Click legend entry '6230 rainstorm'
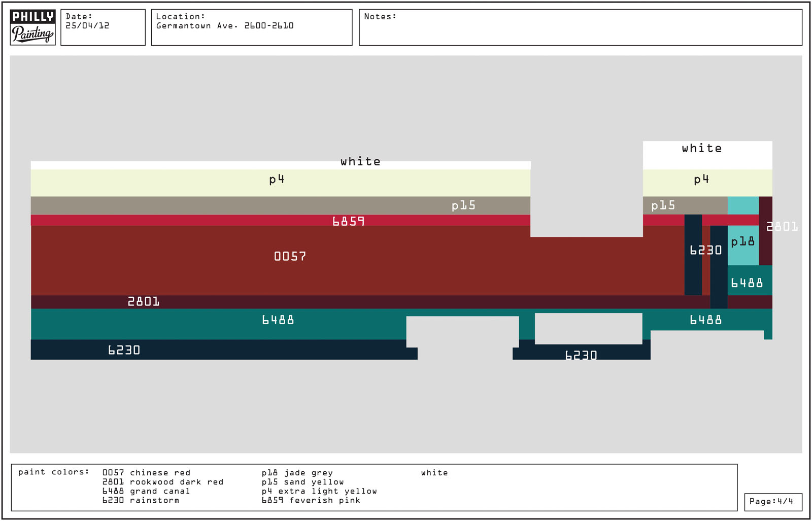 [x=141, y=500]
